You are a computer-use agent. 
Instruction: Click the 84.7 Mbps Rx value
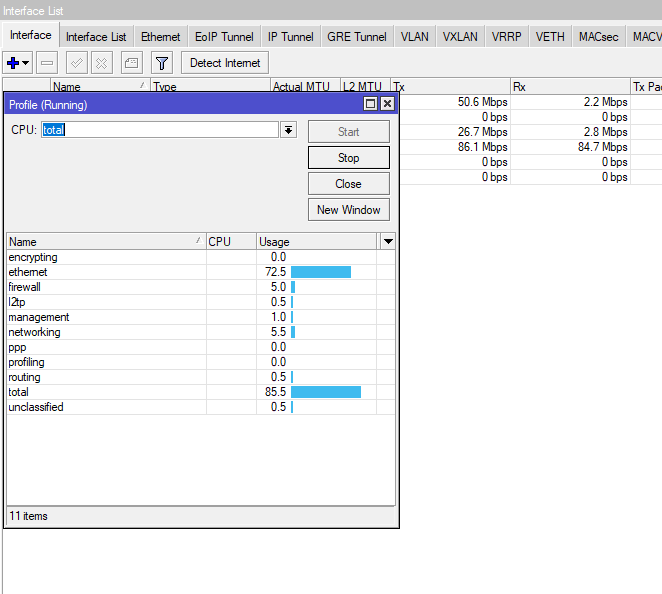[x=602, y=147]
